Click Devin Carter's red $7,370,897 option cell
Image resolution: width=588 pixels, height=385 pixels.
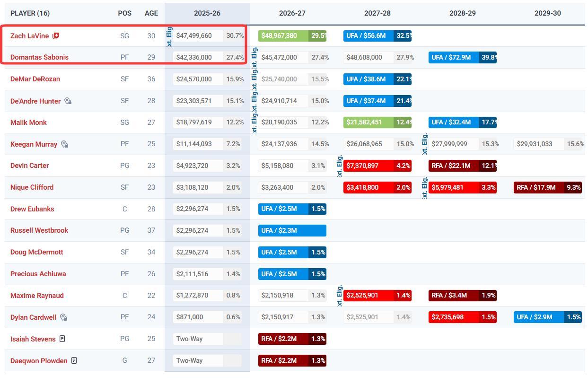pos(369,166)
